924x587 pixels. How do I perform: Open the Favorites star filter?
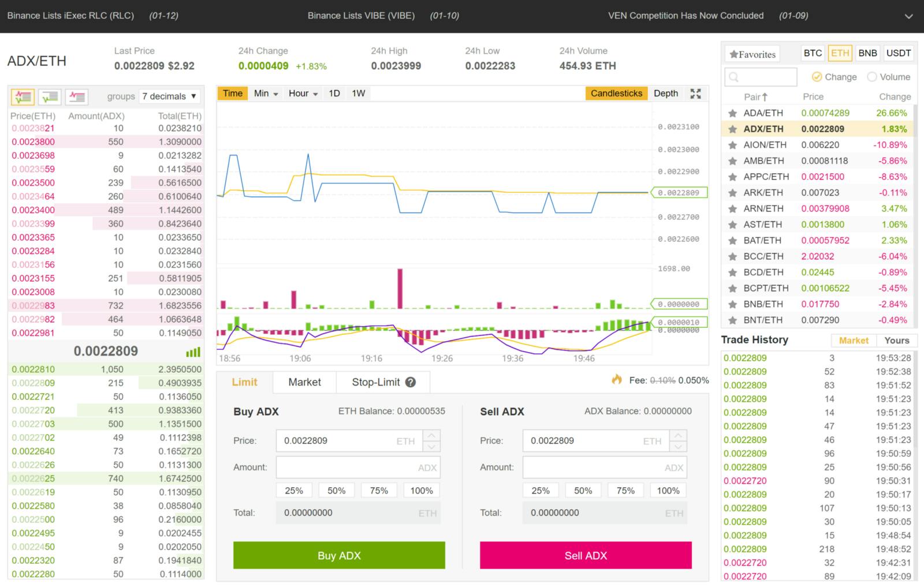tap(752, 54)
